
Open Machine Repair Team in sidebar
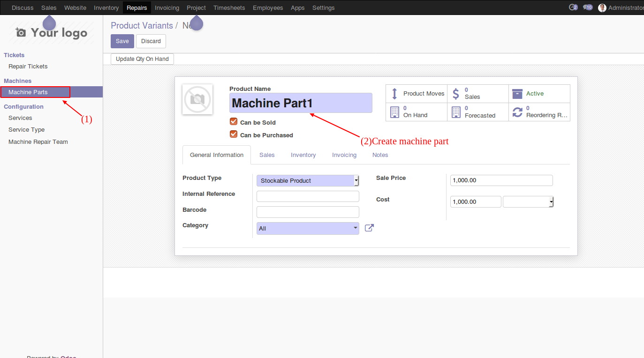coord(38,142)
